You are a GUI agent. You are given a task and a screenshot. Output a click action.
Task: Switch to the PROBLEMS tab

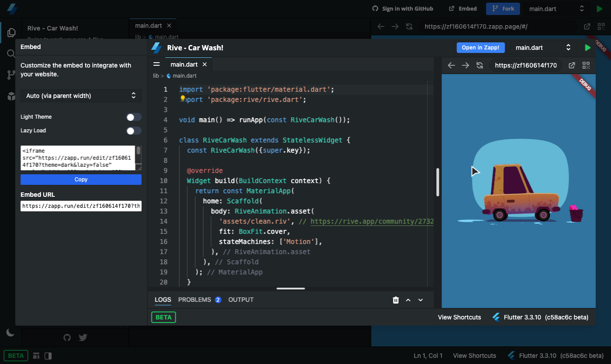(200, 300)
